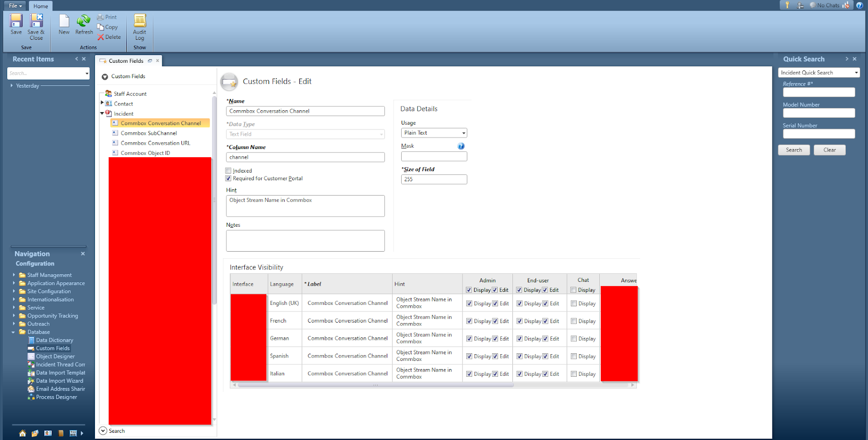Collapse the Database folder
Viewport: 868px width, 440px height.
pos(13,332)
